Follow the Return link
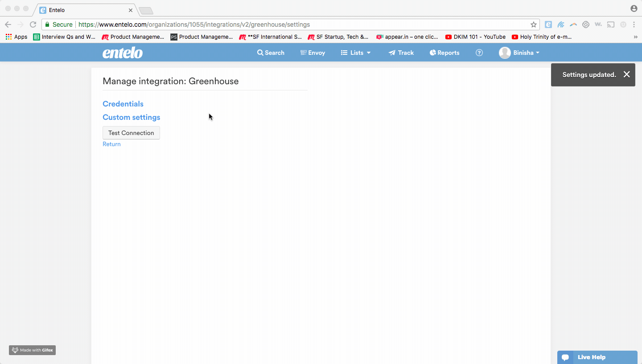Viewport: 642px width, 364px height. [x=111, y=144]
